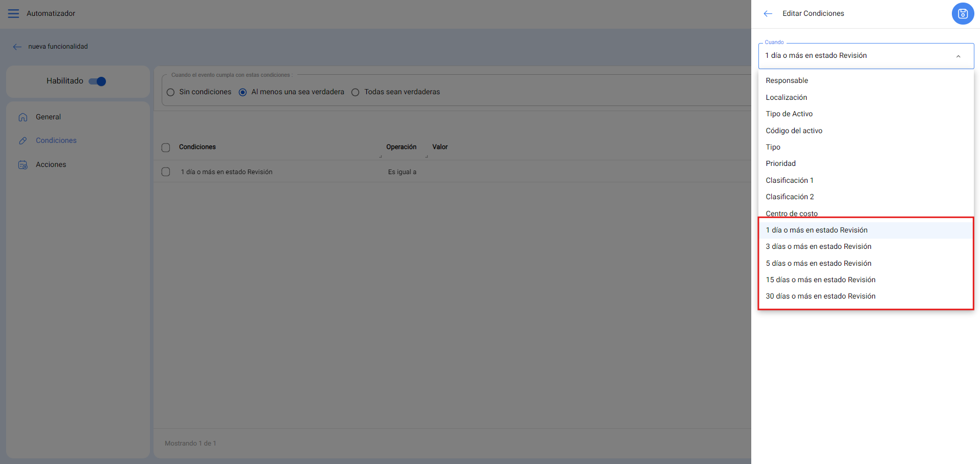
Task: Click back arrow beside nueva funcionalidad
Action: [17, 47]
